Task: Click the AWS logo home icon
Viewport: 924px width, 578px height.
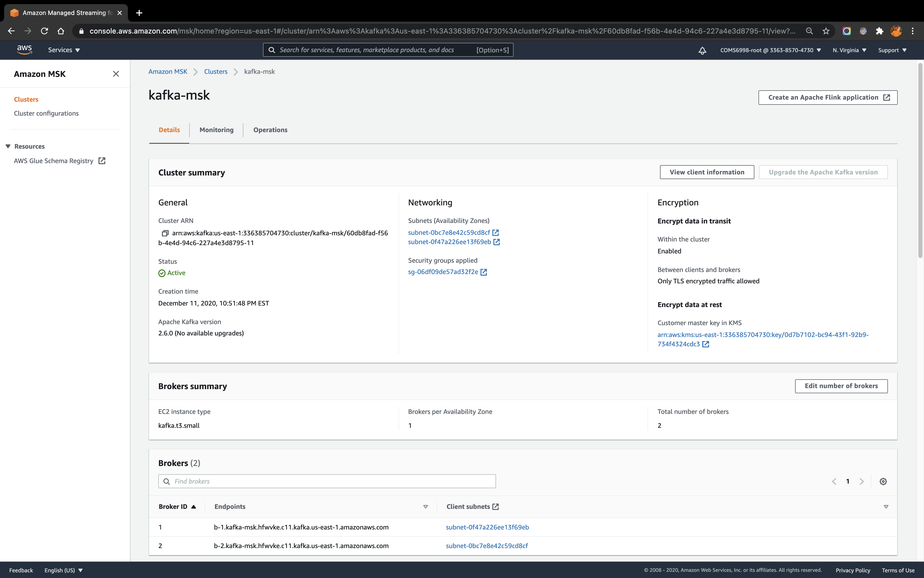Action: pyautogui.click(x=24, y=50)
